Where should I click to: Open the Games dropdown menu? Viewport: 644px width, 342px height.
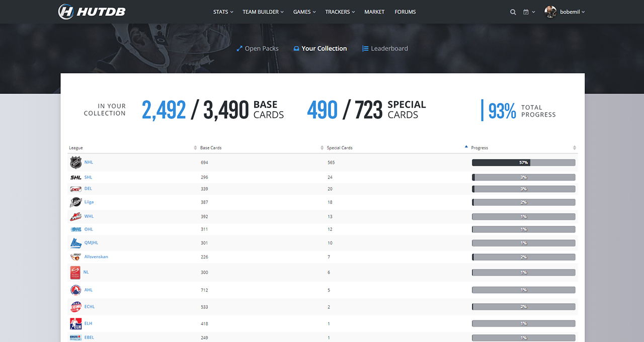click(x=304, y=12)
